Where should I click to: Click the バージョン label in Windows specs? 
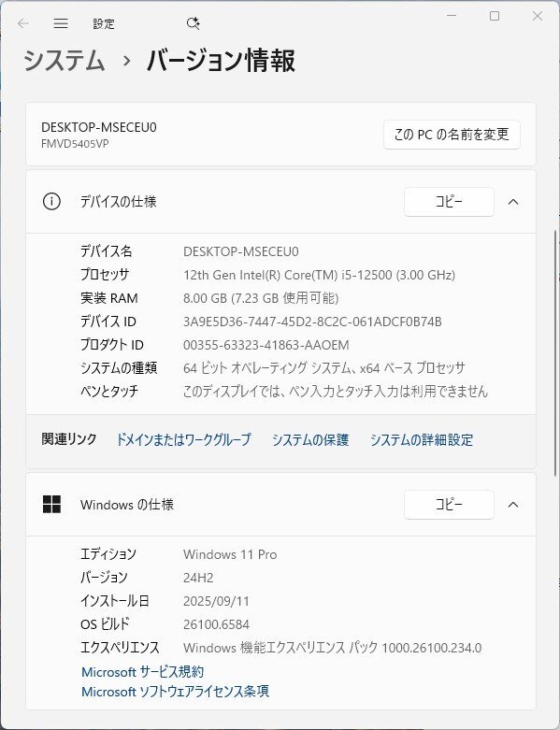(104, 578)
